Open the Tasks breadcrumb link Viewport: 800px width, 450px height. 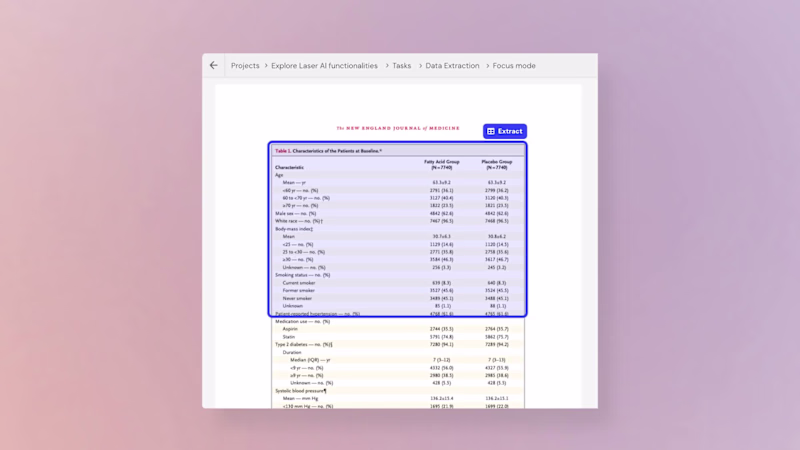(x=402, y=66)
